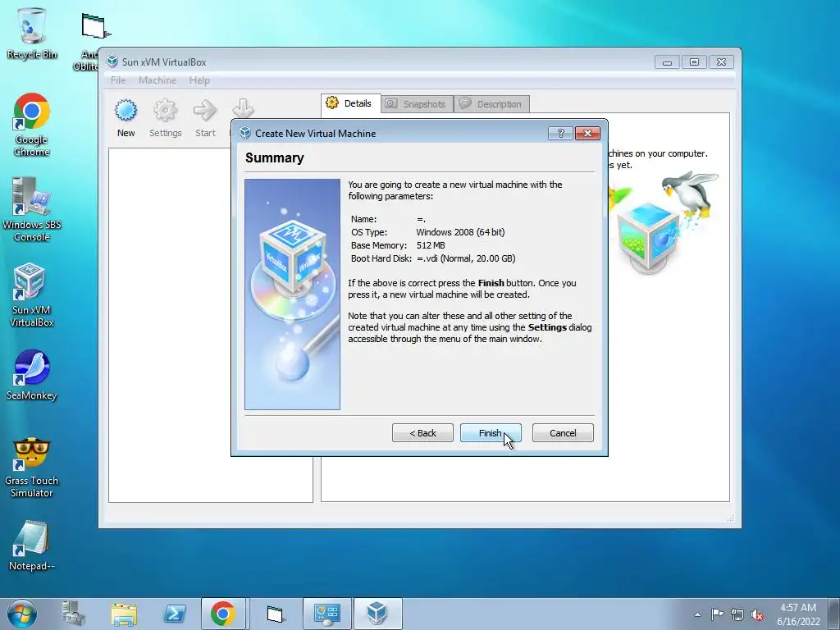
Task: Close the Create New Virtual Machine dialog
Action: click(x=587, y=134)
